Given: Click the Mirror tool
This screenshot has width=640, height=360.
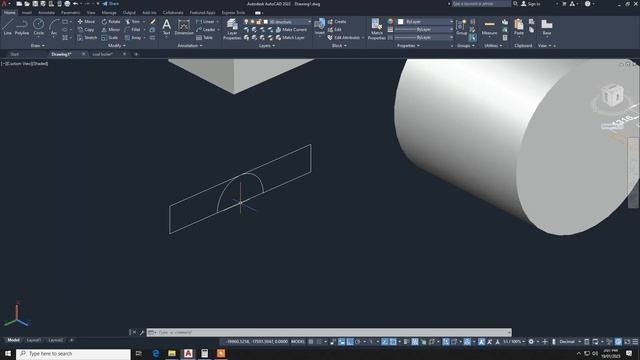Looking at the screenshot, I should tap(111, 29).
